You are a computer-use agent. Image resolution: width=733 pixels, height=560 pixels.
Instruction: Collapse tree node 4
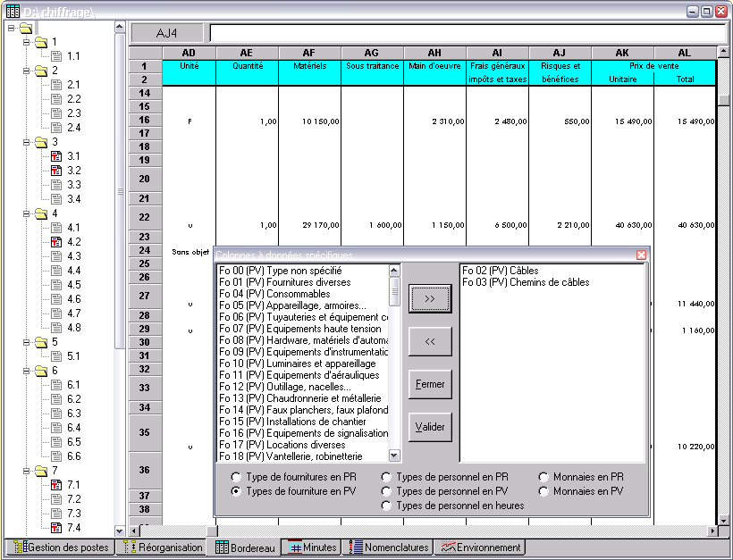26,213
